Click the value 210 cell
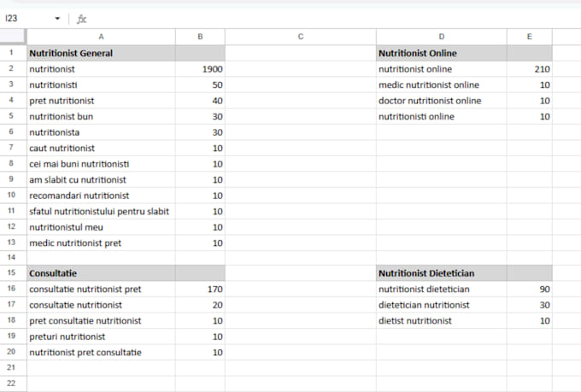The height and width of the screenshot is (392, 581). 529,69
